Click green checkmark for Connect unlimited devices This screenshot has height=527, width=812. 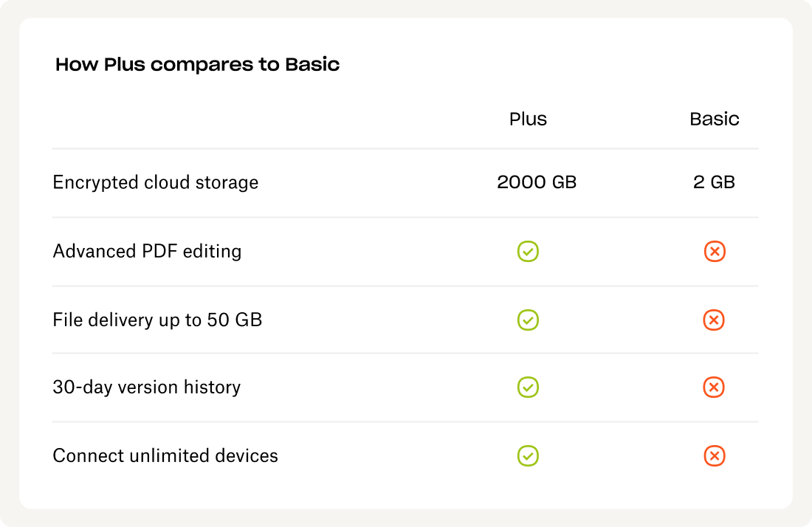tap(528, 455)
